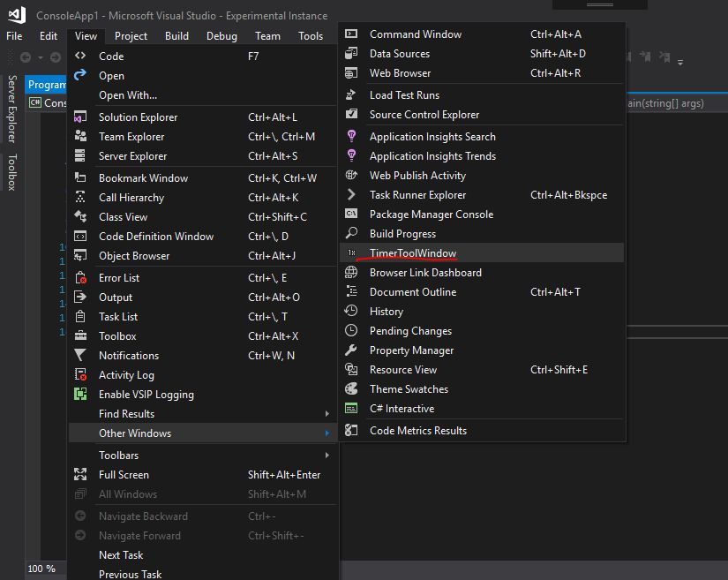Open the Project menu
The height and width of the screenshot is (580, 728).
pyautogui.click(x=131, y=36)
